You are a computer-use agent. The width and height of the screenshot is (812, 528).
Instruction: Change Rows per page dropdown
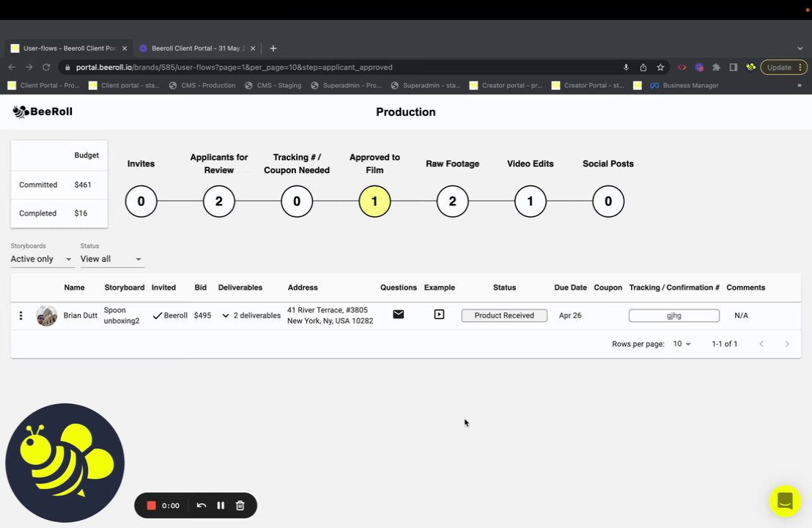click(682, 343)
